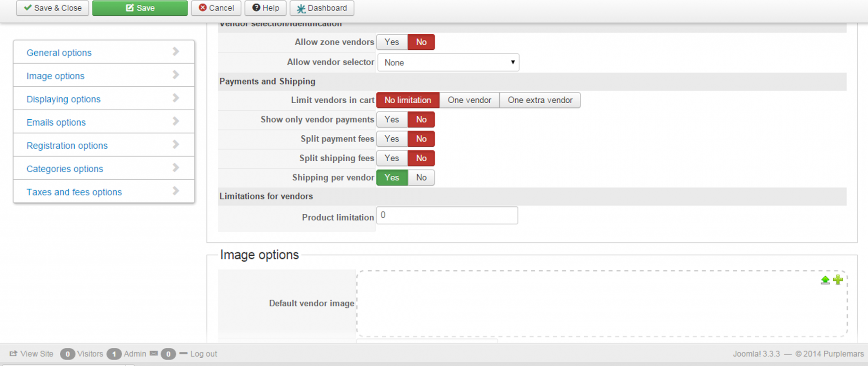The width and height of the screenshot is (868, 366).
Task: Click the Product limitation input field
Action: coord(447,216)
